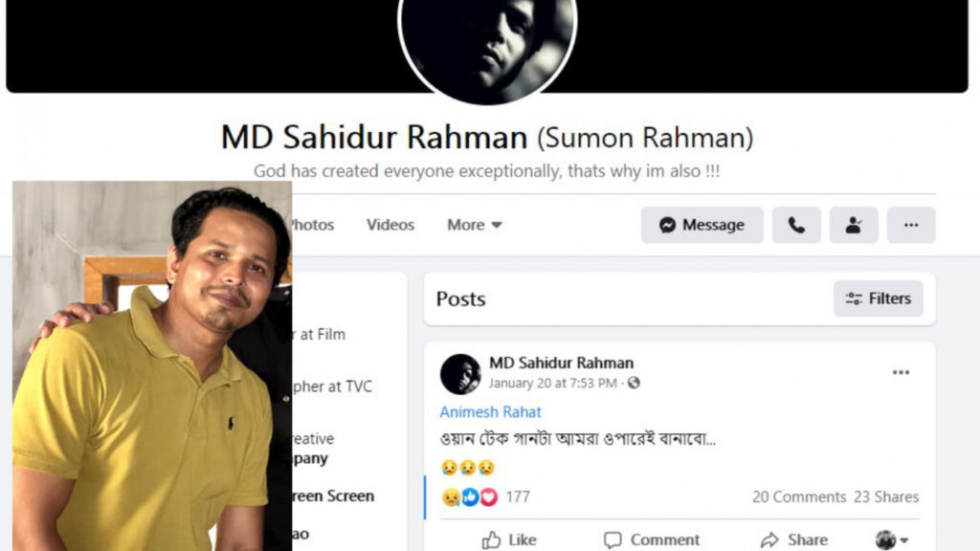The image size is (980, 551).
Task: Click the friends status person icon button
Action: (854, 225)
